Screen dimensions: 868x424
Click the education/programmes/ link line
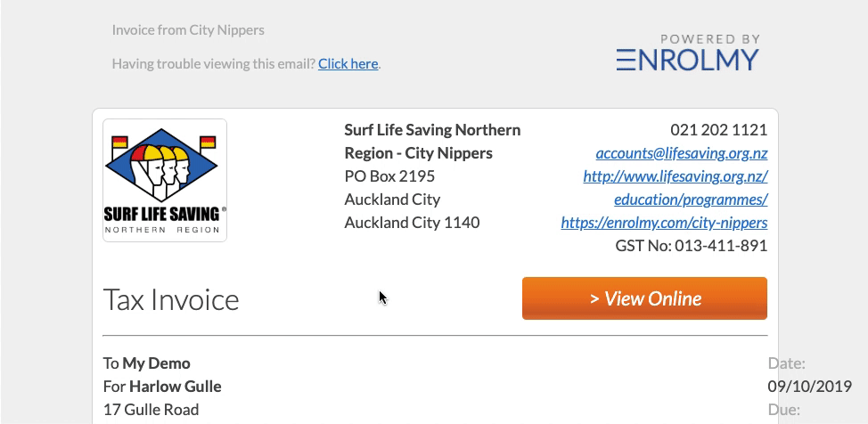691,200
